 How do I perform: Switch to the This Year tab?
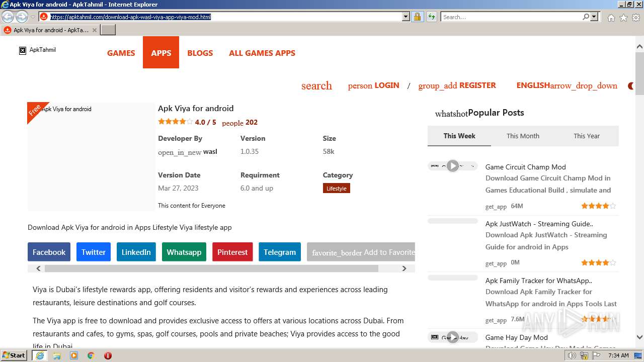pos(587,136)
